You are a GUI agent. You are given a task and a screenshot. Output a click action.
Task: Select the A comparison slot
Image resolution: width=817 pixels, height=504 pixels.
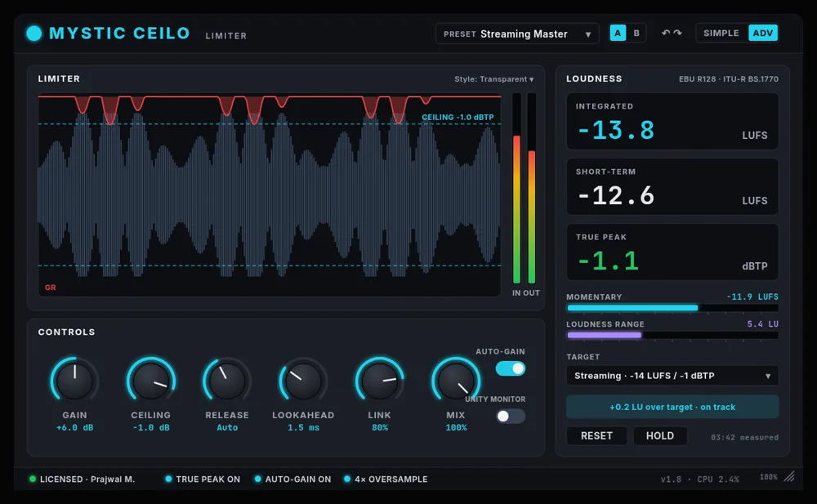coord(618,33)
